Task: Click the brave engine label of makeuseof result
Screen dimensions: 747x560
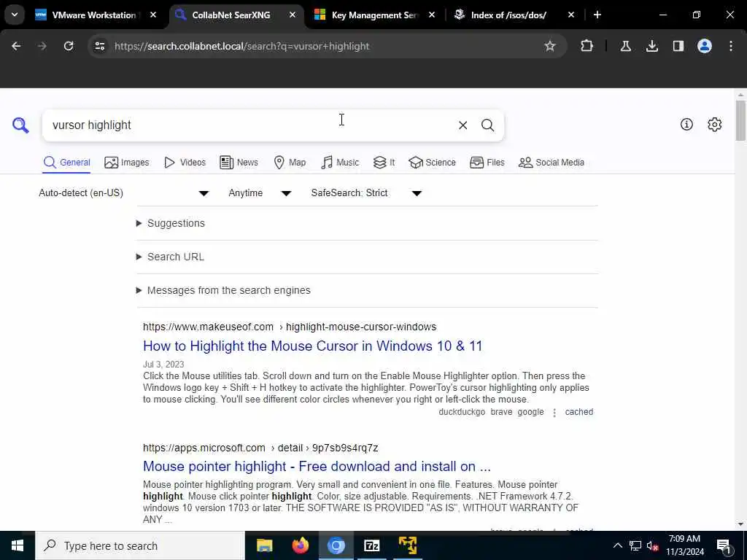Action: click(501, 412)
